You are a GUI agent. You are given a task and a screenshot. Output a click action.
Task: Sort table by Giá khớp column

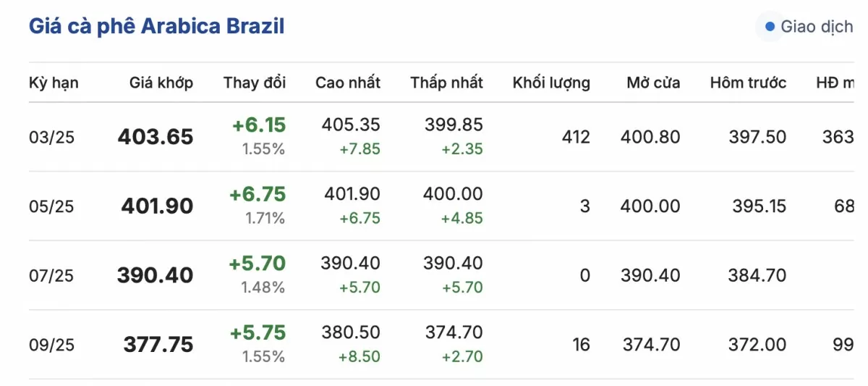tap(161, 83)
